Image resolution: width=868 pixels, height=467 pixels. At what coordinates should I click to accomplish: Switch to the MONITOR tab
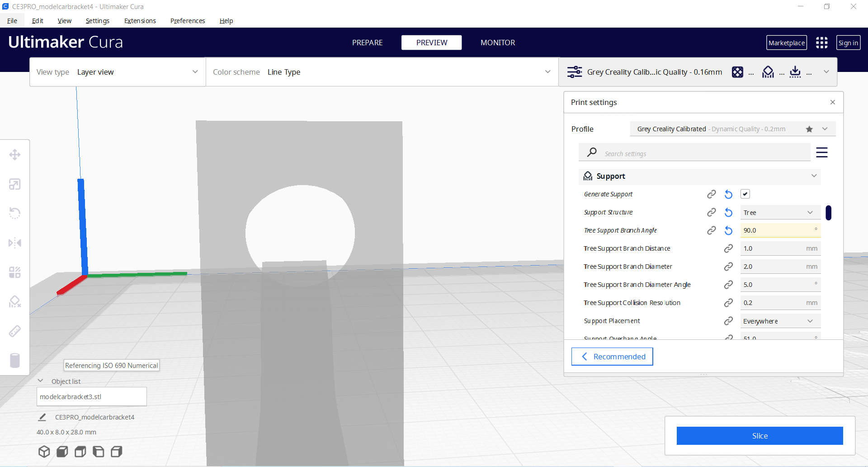[x=497, y=43]
